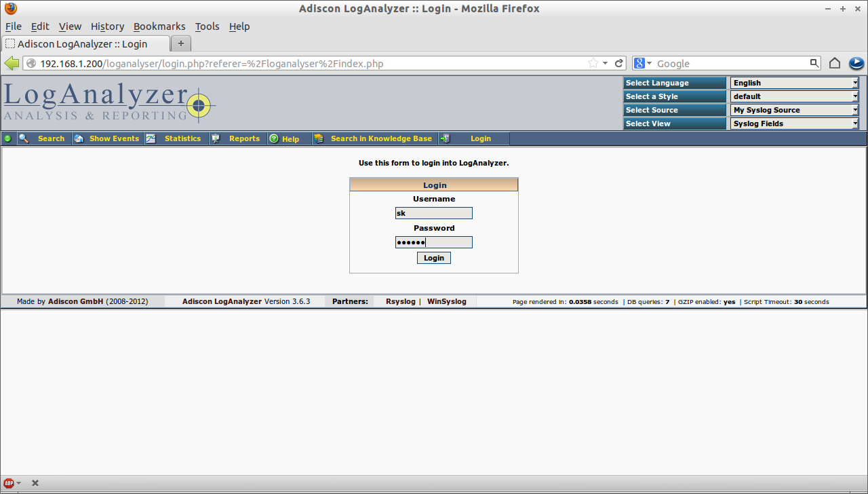Click the Adblock Plus ABP icon
This screenshot has height=494, width=868.
click(x=9, y=483)
